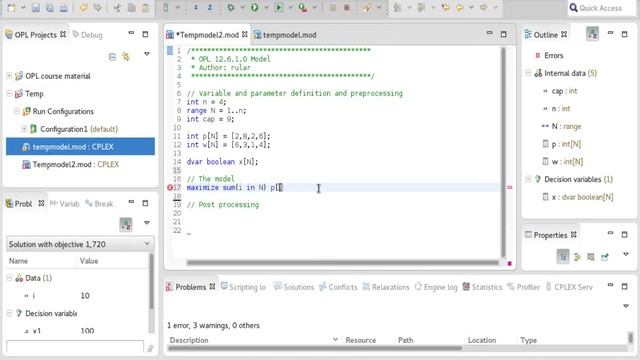Screen dimensions: 640x360
Task: Switch to the Debug tab
Action: point(88,35)
